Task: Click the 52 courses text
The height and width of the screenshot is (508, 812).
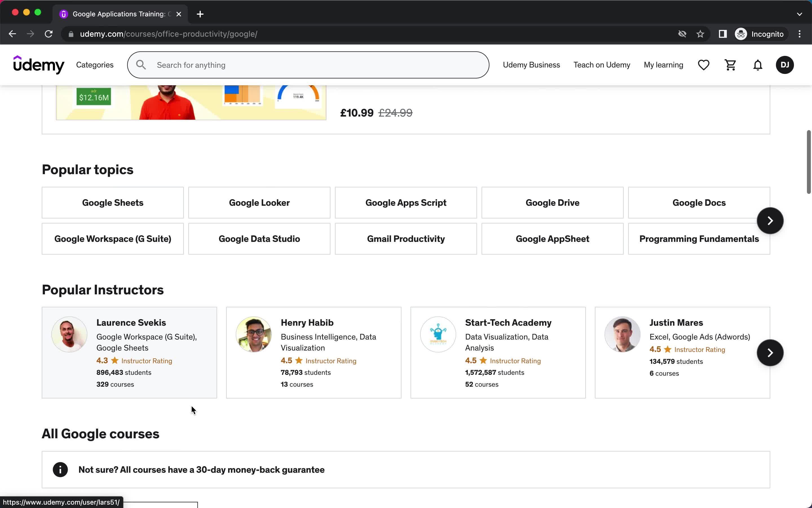Action: [x=482, y=384]
